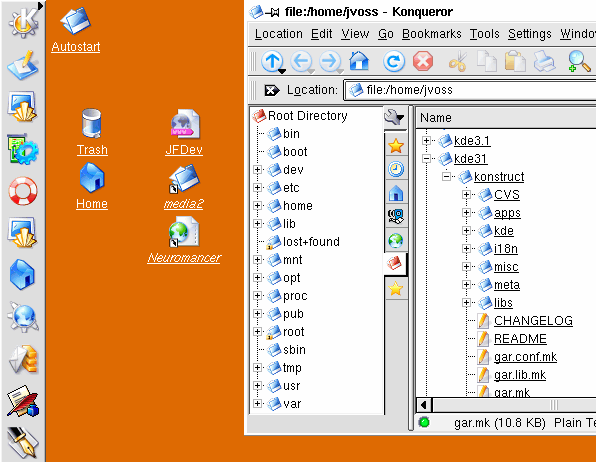Open the sidebar wrench configuration button
Viewport: 596px width, 462px height.
coord(394,117)
